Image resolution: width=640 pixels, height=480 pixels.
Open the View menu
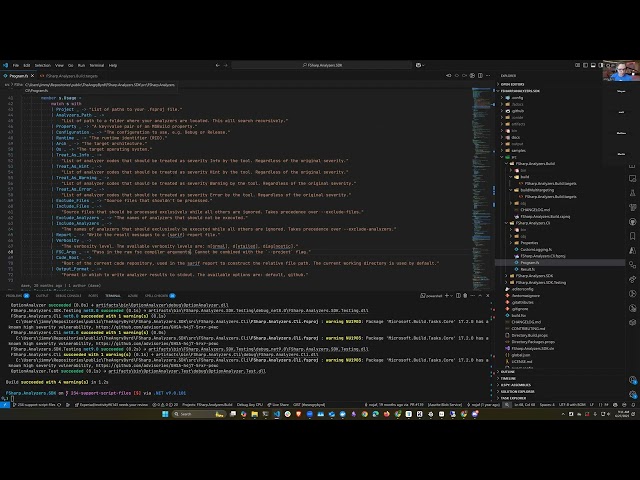[x=59, y=65]
